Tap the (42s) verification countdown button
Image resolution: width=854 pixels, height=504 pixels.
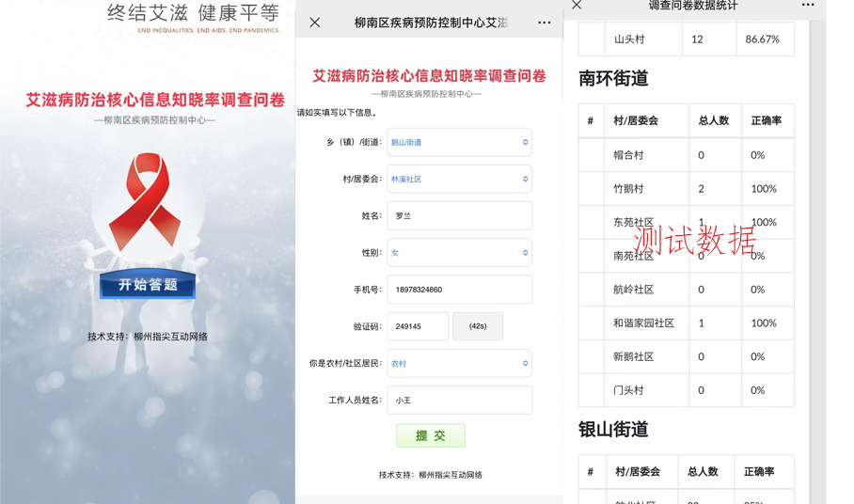tap(478, 326)
